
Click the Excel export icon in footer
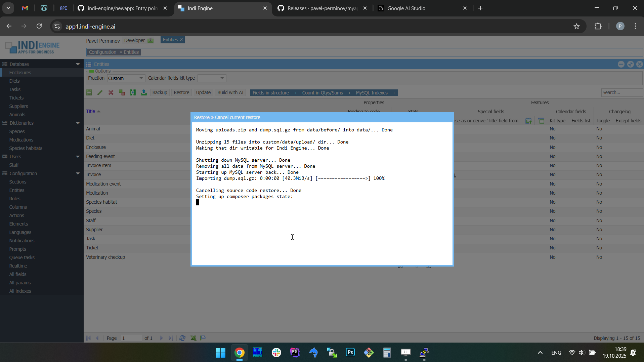[x=194, y=338]
